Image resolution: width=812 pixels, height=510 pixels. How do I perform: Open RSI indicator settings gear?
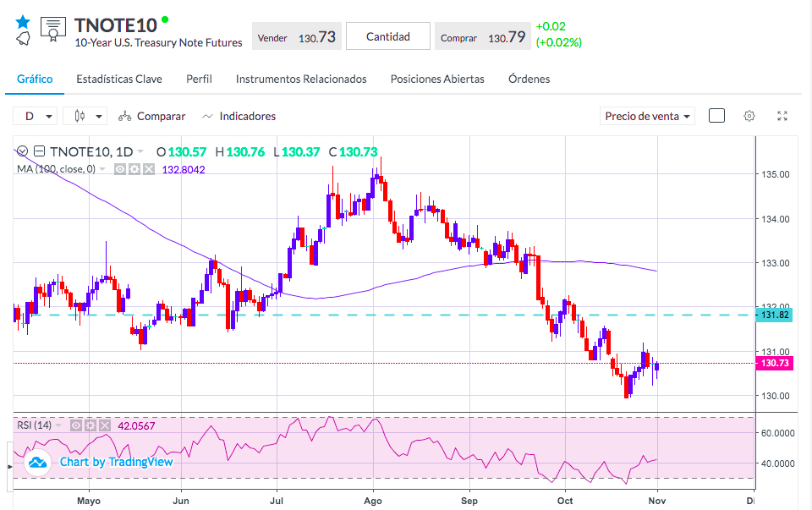pyautogui.click(x=91, y=425)
